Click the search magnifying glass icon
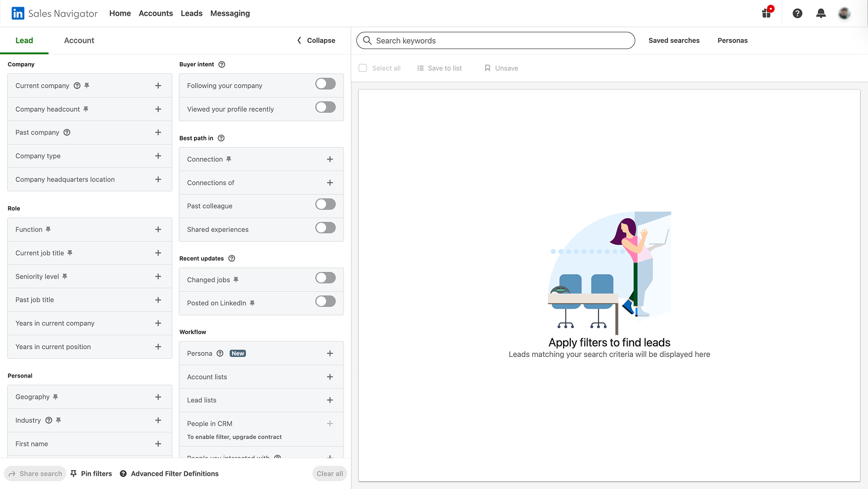Screen dimensions: 868x489 [367, 40]
